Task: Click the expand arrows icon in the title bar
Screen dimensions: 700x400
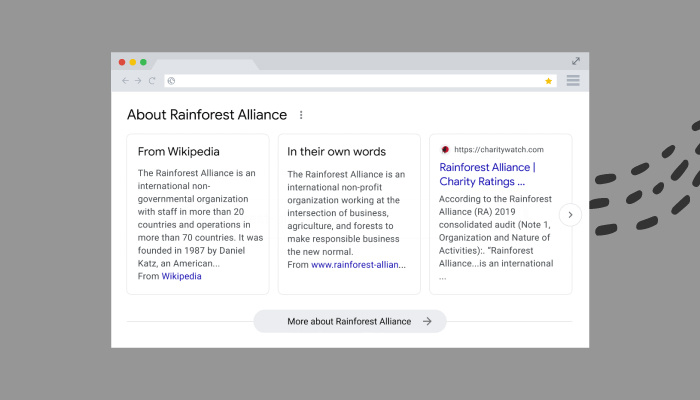Action: click(x=576, y=61)
